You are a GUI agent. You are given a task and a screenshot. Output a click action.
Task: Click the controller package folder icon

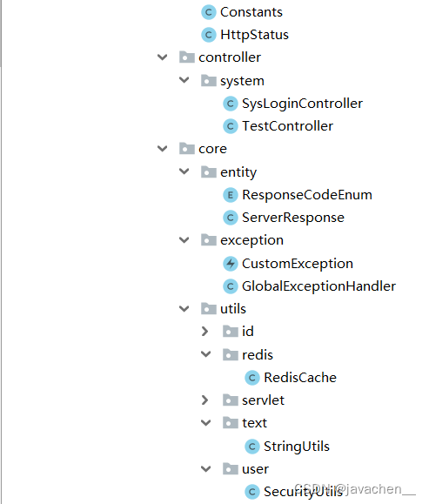(x=187, y=57)
